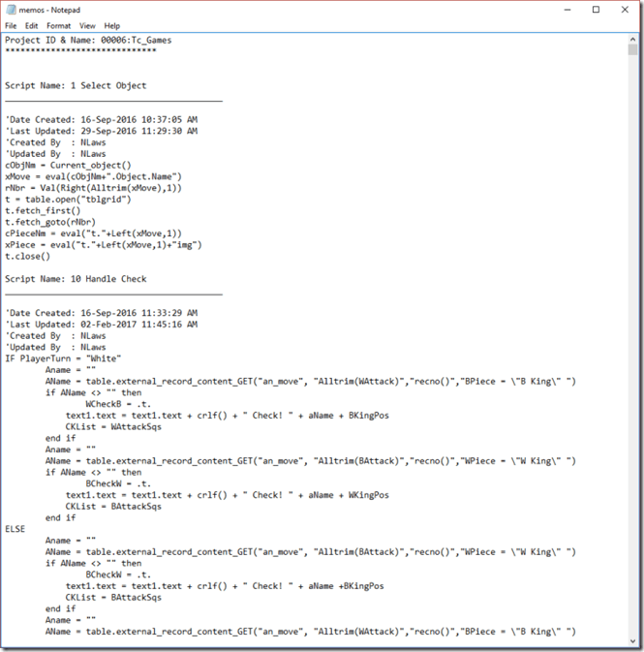Click 'Date Created: 16-Sep-2016 10:37:05 AM' line

[x=102, y=120]
